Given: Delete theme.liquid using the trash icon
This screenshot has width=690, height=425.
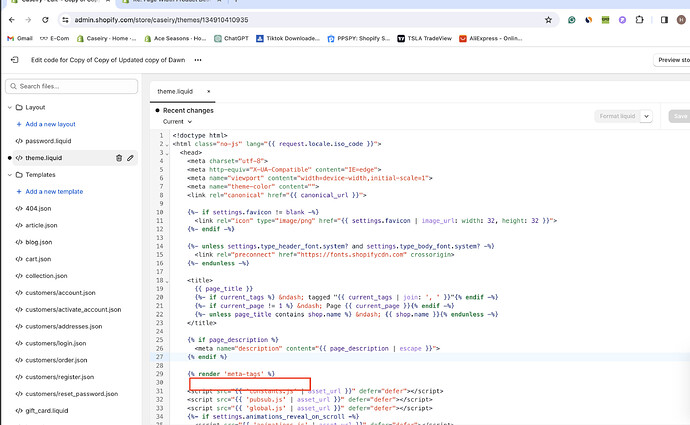Looking at the screenshot, I should 118,157.
